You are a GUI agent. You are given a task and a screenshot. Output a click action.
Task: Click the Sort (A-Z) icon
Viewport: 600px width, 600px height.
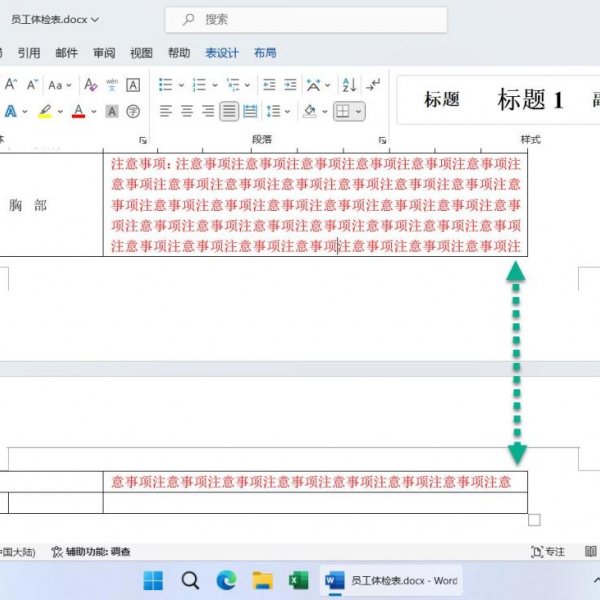(348, 85)
